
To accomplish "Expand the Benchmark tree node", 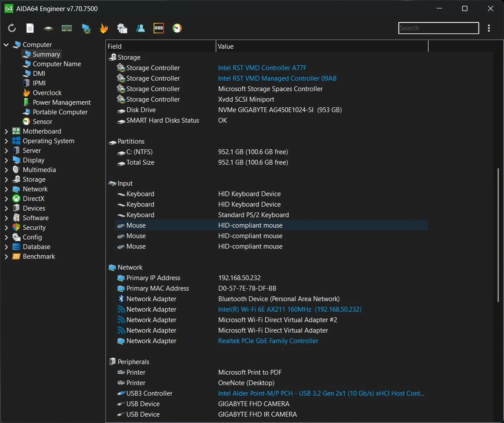I will [x=6, y=257].
